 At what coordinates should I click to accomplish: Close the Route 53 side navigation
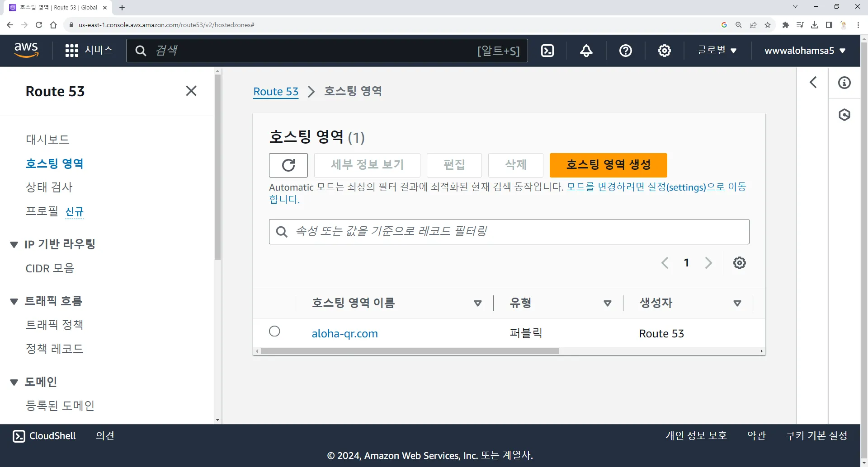pos(191,91)
